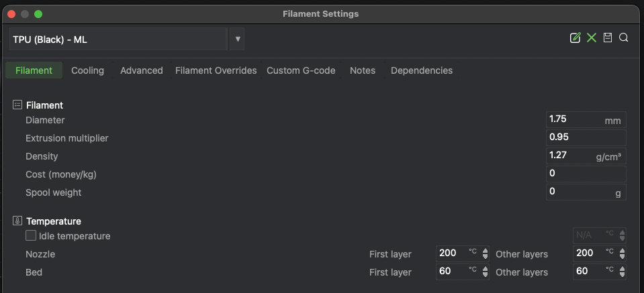Image resolution: width=644 pixels, height=293 pixels.
Task: Adjust Bed other layers temperature stepper
Action: 623,272
